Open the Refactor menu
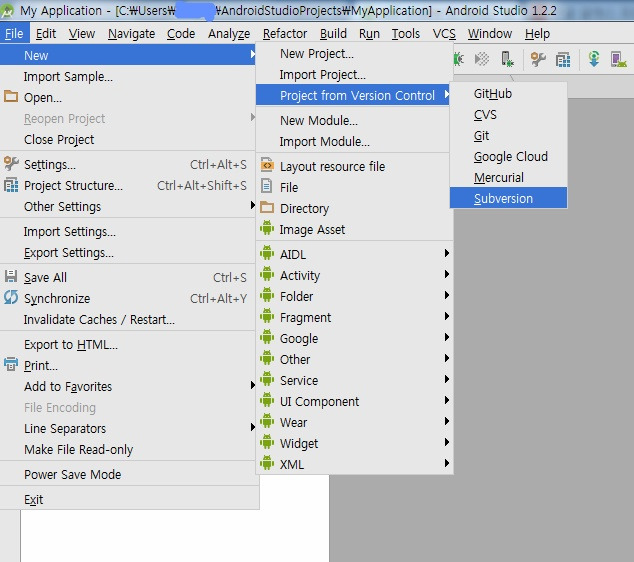The height and width of the screenshot is (562, 634). (x=285, y=34)
